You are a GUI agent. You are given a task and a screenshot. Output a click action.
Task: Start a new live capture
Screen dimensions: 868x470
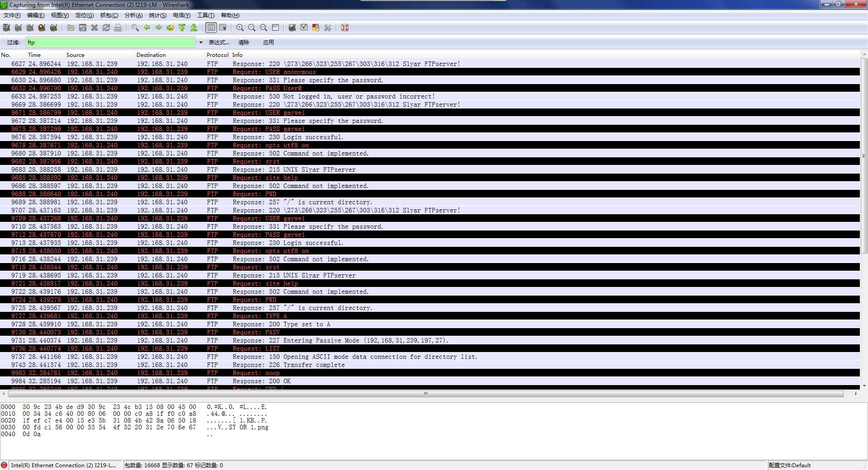point(30,28)
